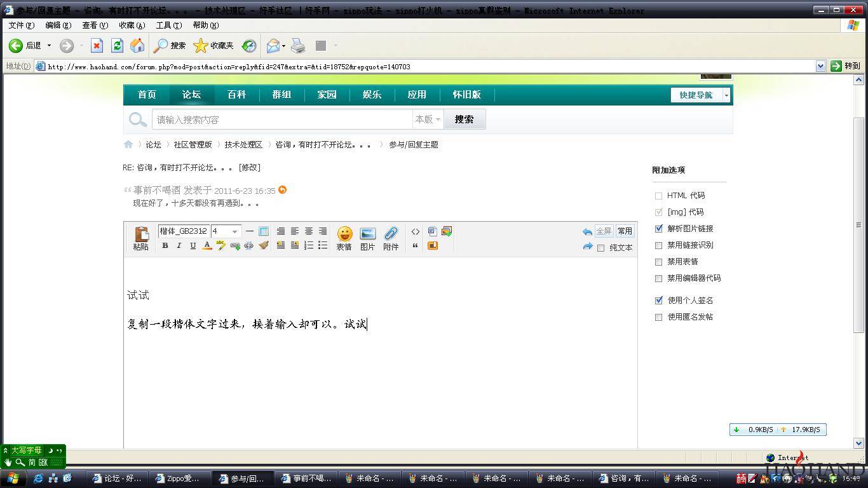868x488 pixels.
Task: Open the 本版 search scope dropdown
Action: pyautogui.click(x=428, y=119)
